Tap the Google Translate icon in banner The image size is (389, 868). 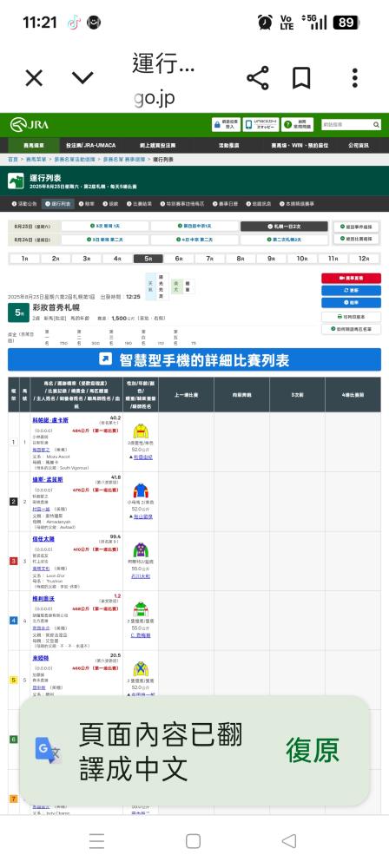click(x=49, y=751)
